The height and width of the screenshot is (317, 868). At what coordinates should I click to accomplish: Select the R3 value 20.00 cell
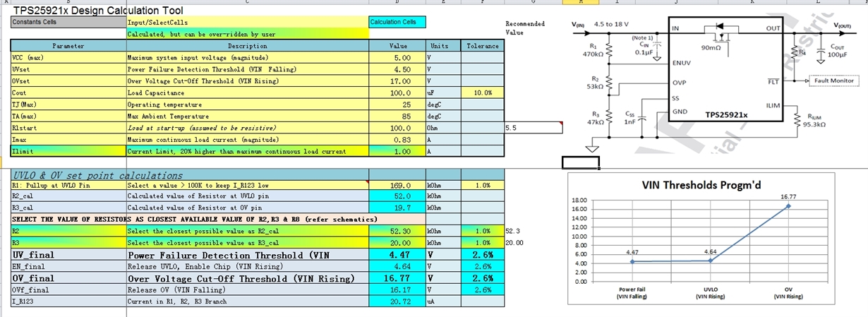[397, 242]
